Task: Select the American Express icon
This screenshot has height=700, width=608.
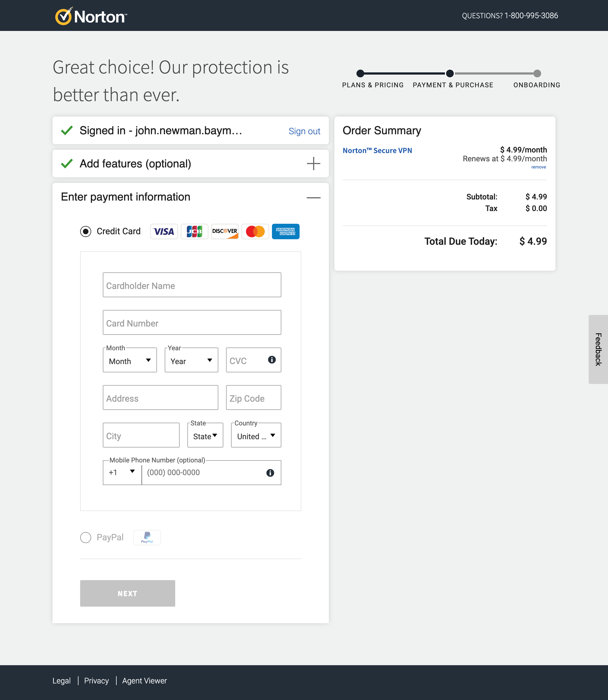Action: coord(285,232)
